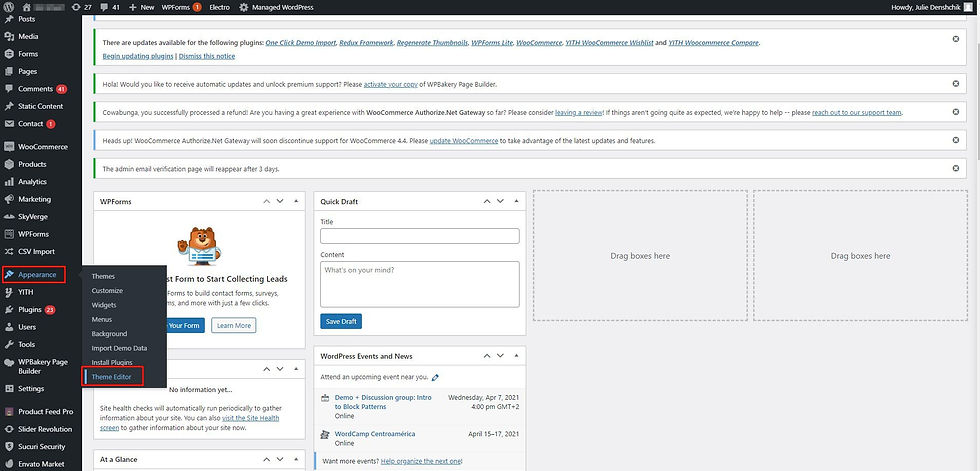Viewport: 980px width, 471px height.
Task: Move the WPForms widget down
Action: point(280,201)
